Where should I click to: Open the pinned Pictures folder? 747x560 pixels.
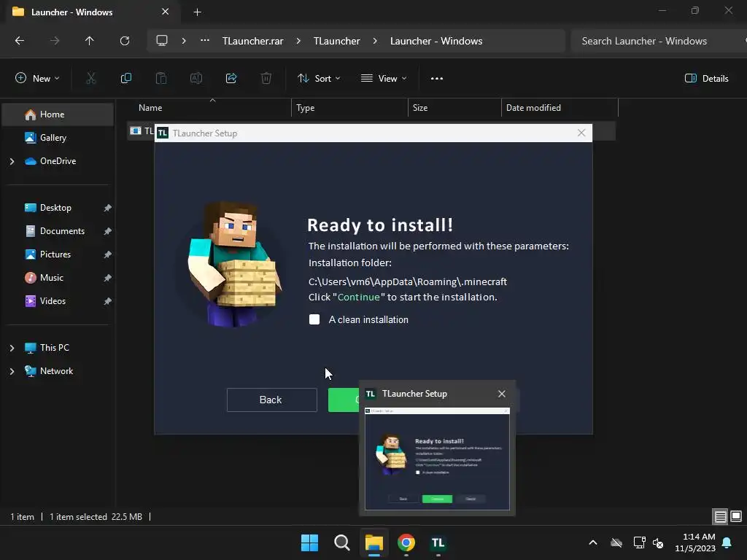(58, 254)
